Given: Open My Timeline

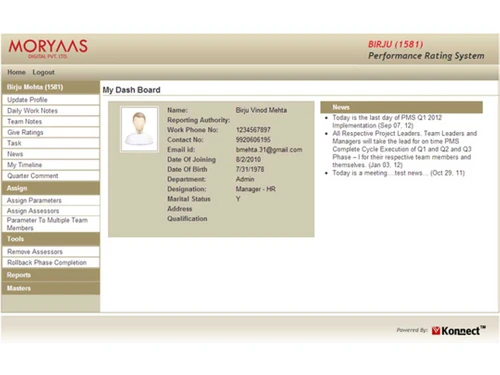Looking at the screenshot, I should click(x=51, y=165).
